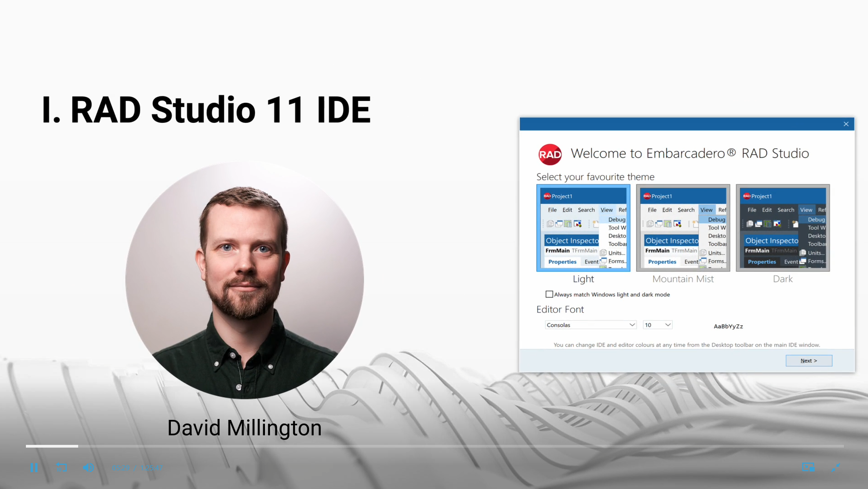Enable Always match Windows light and dark mode
This screenshot has width=868, height=489.
coord(549,294)
